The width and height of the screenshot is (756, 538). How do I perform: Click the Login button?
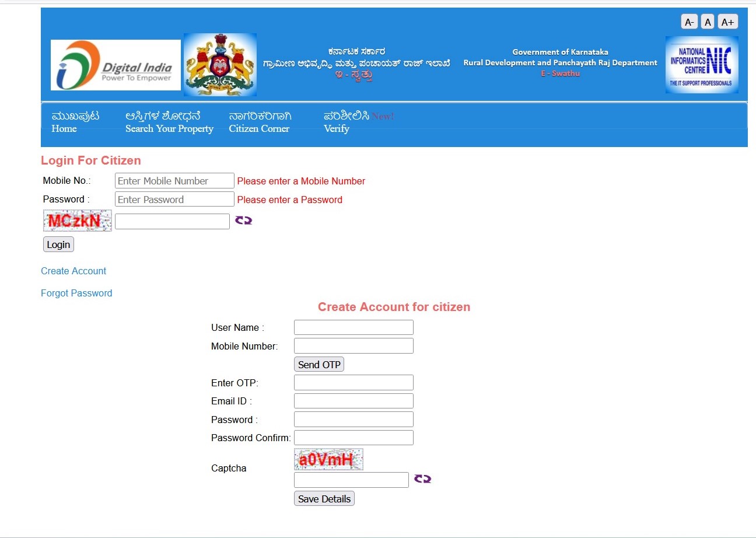tap(58, 244)
